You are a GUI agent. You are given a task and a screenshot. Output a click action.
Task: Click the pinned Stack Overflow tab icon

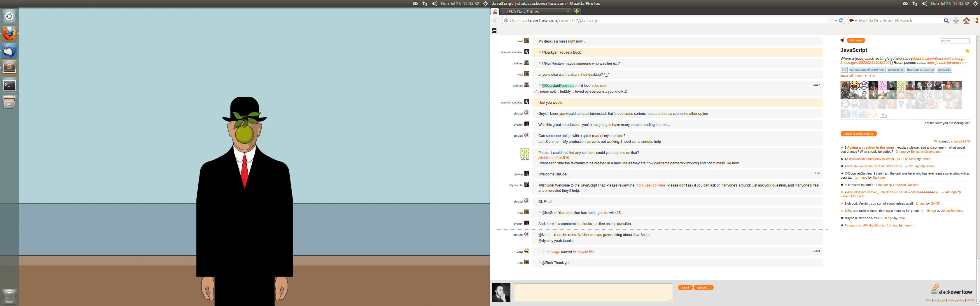tap(495, 11)
